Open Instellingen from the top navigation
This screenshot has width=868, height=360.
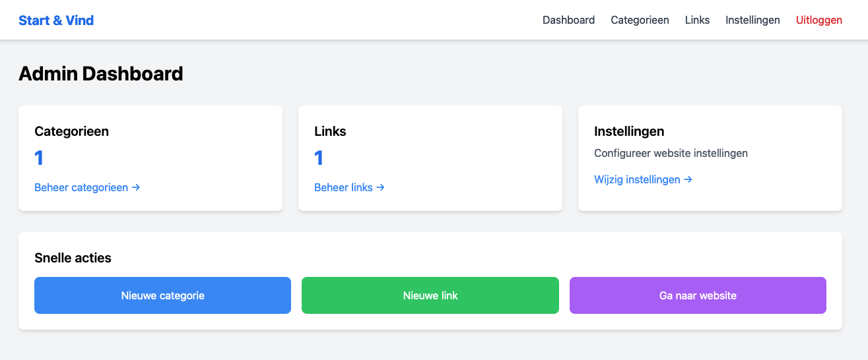point(752,20)
